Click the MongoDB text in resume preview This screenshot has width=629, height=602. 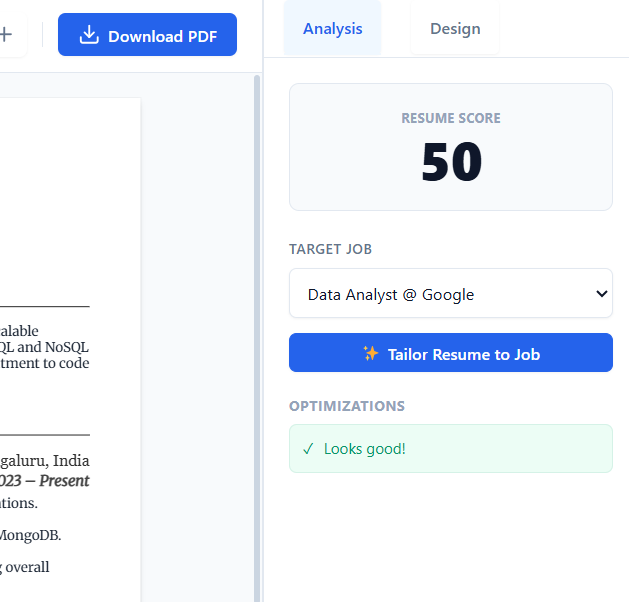click(30, 535)
